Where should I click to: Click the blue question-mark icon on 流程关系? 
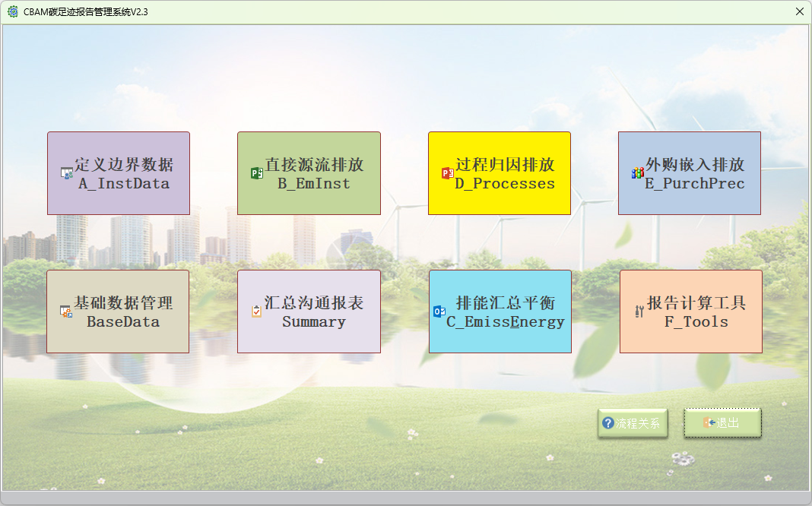[x=607, y=422]
